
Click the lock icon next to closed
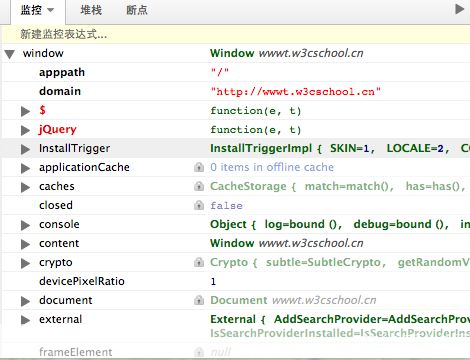(x=199, y=205)
